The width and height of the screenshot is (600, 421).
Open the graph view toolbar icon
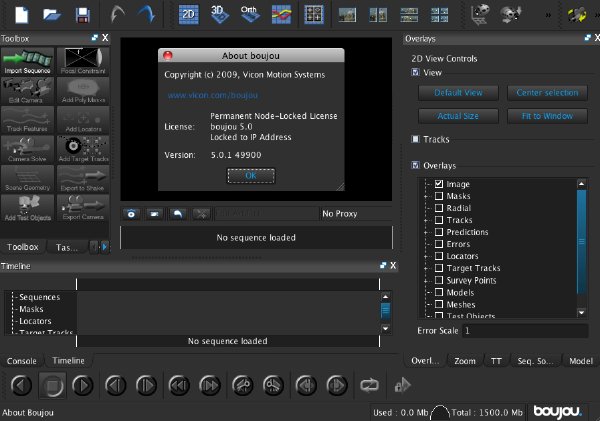point(281,15)
